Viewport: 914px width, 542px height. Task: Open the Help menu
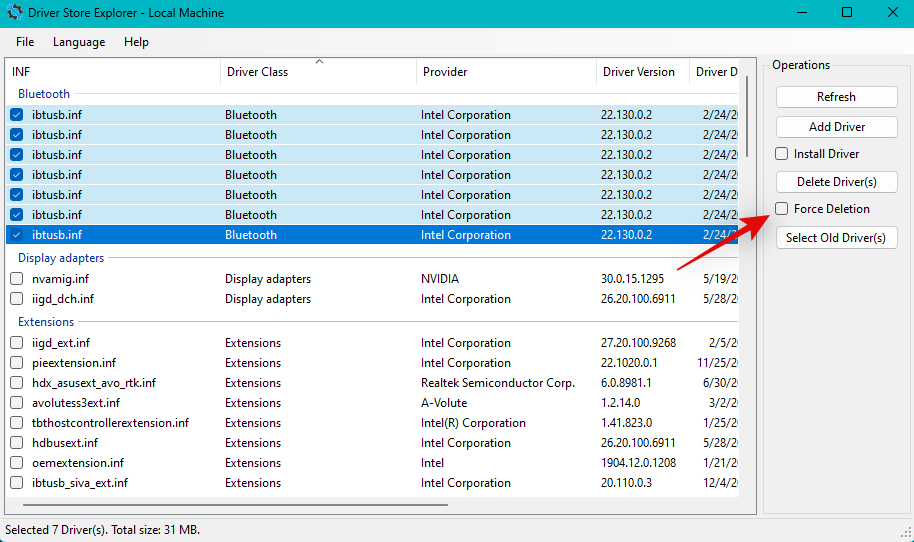coord(136,42)
